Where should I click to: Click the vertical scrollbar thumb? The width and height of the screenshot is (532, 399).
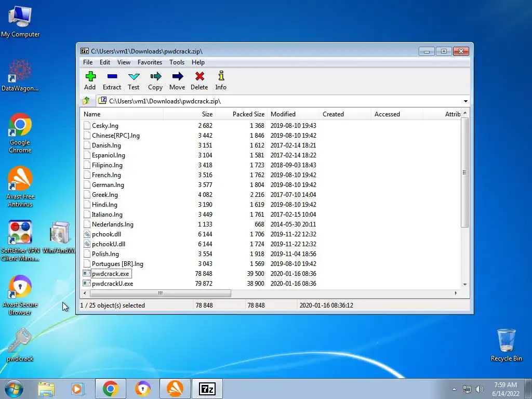(x=465, y=172)
